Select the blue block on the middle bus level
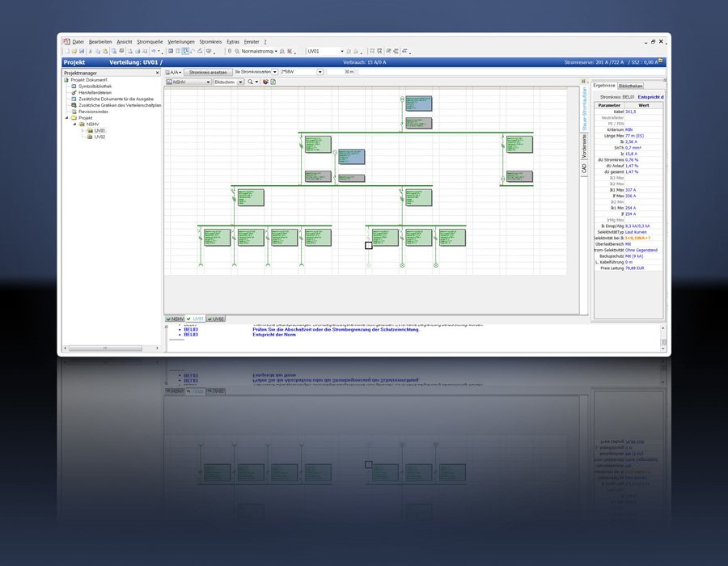The height and width of the screenshot is (566, 728). (x=352, y=156)
